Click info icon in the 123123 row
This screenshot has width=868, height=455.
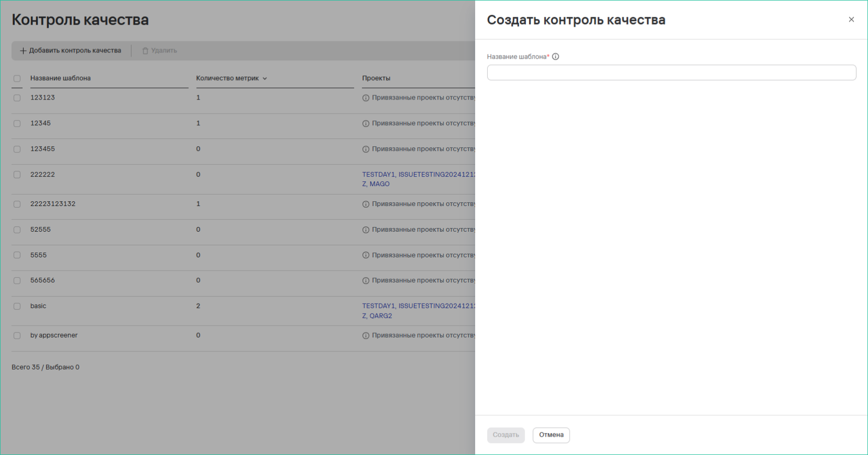[x=366, y=98]
